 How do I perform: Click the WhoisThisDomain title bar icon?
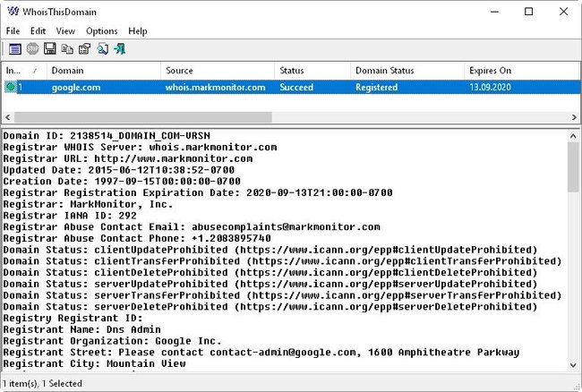[x=13, y=12]
